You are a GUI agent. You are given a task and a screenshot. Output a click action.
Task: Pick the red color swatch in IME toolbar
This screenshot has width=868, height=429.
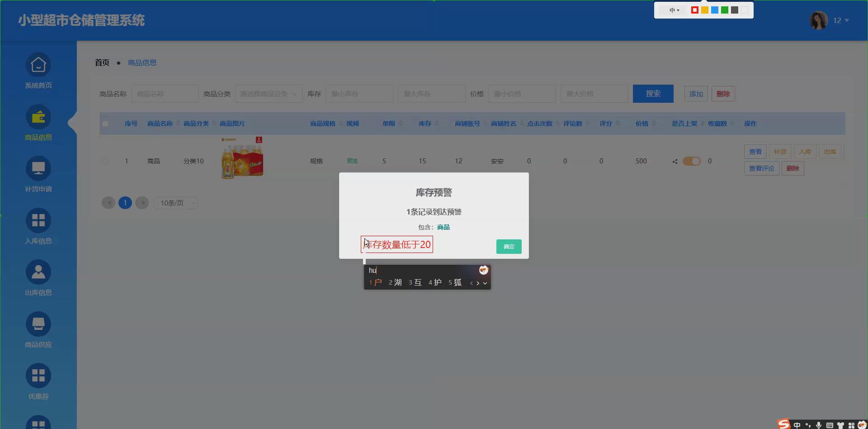click(695, 10)
